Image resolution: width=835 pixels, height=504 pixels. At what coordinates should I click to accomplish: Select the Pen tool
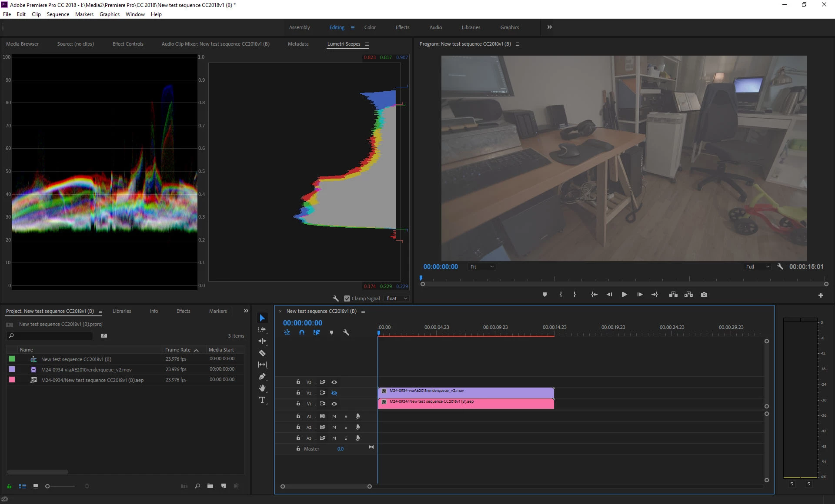coord(262,376)
